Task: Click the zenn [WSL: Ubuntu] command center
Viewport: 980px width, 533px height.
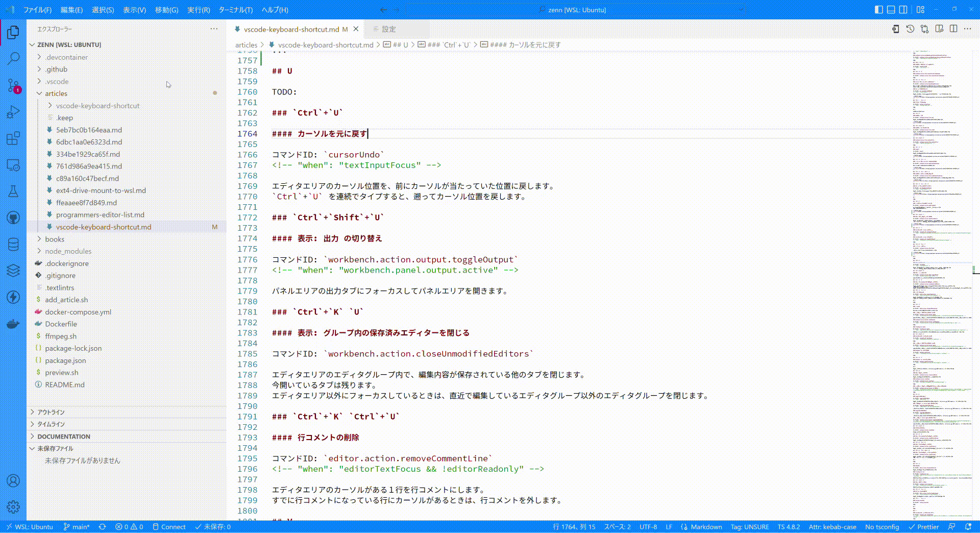Action: coord(575,10)
